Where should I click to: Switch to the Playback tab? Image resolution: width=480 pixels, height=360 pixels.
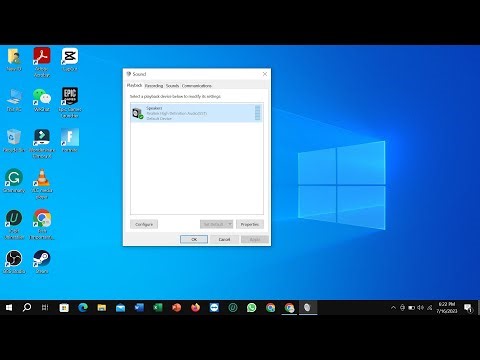[134, 85]
